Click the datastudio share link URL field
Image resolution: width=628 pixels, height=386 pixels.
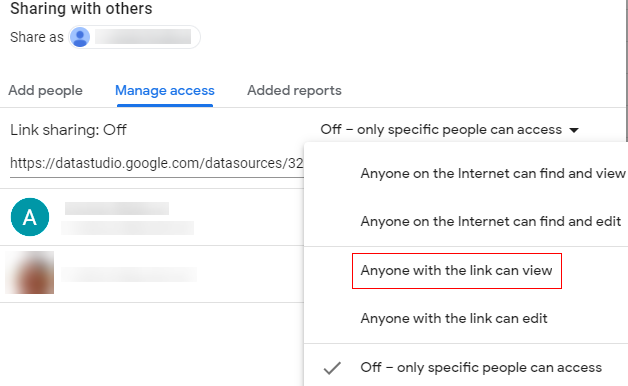point(157,164)
